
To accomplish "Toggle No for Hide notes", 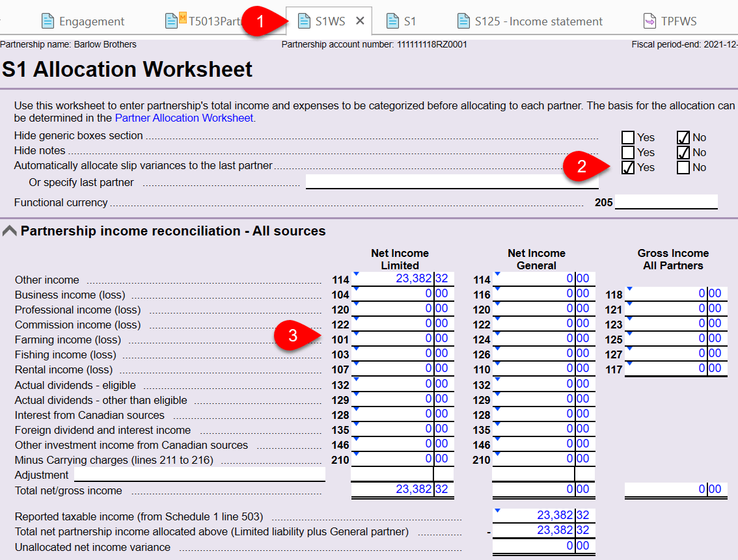I will pyautogui.click(x=683, y=152).
